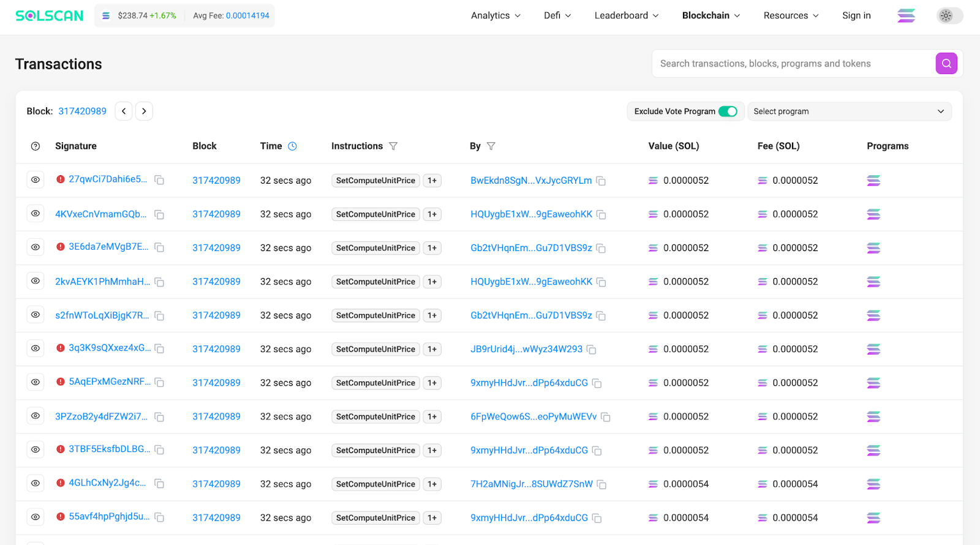Open the By column filter

(x=491, y=146)
